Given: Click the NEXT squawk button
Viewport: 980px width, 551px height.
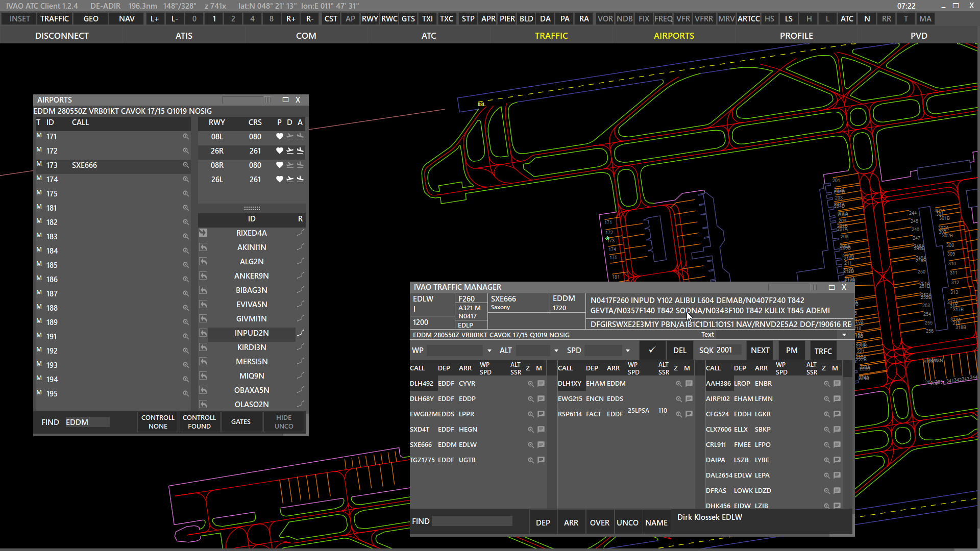Looking at the screenshot, I should [760, 350].
